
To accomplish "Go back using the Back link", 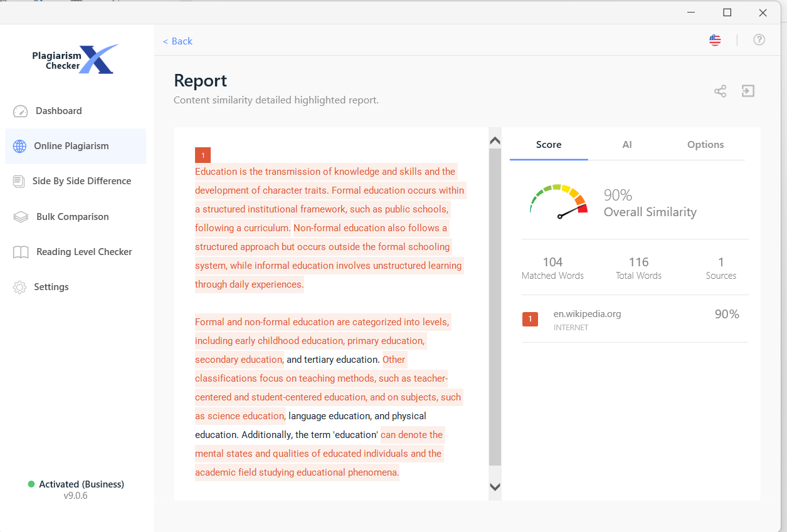I will tap(177, 41).
